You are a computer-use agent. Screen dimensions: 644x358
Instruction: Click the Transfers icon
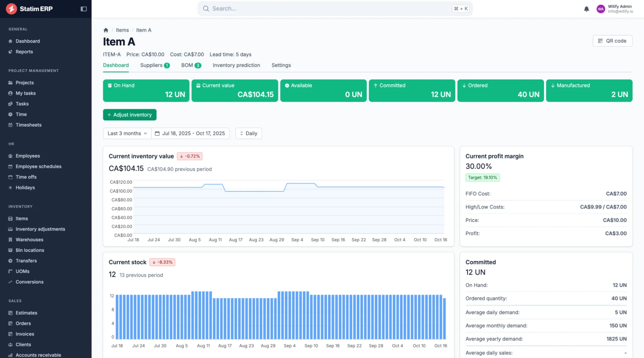10,261
